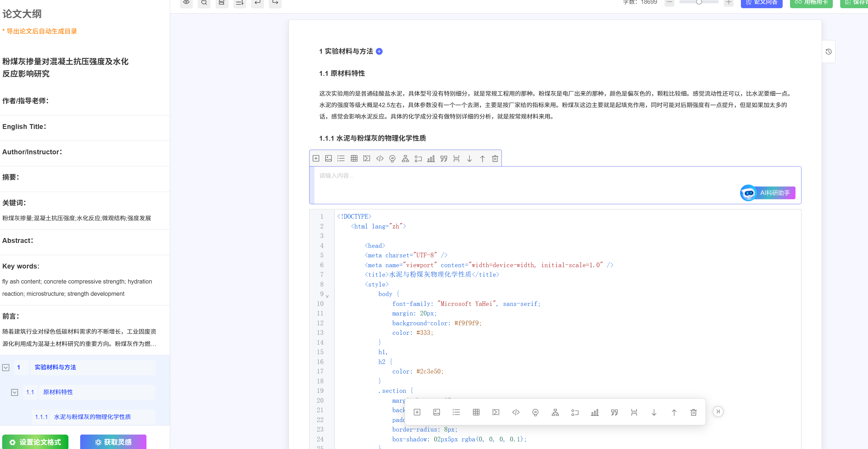Delete block using floating toolbar trash icon
The image size is (868, 449).
(x=693, y=412)
